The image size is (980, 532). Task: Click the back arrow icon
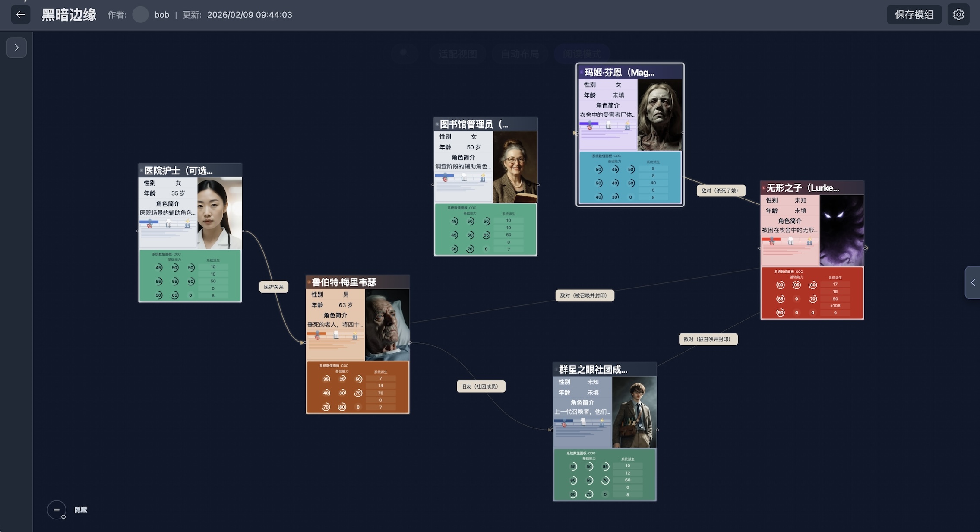pos(20,15)
